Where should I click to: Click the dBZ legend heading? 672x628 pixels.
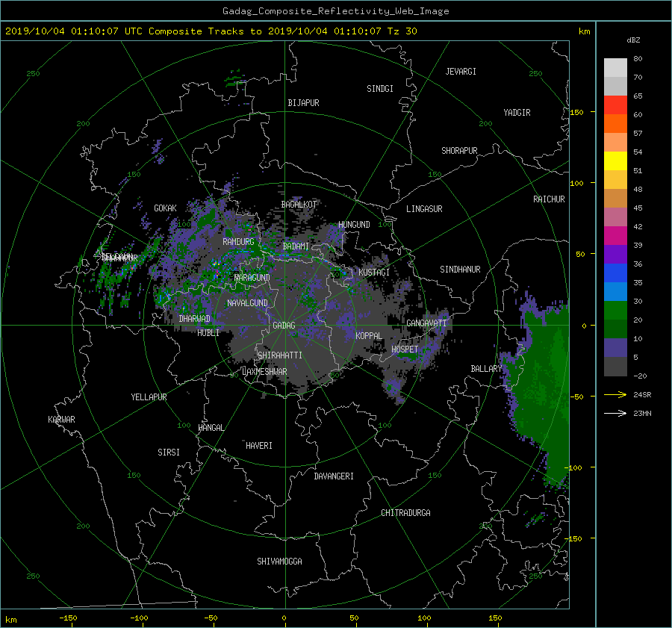click(633, 40)
